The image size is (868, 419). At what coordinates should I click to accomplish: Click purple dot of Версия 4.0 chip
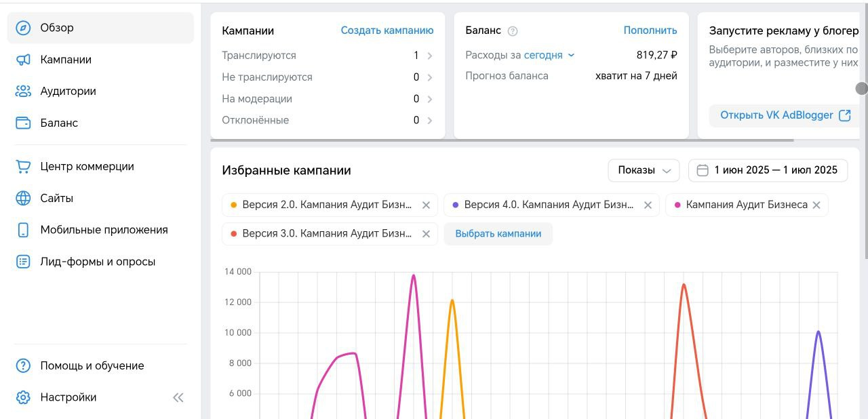pos(456,205)
